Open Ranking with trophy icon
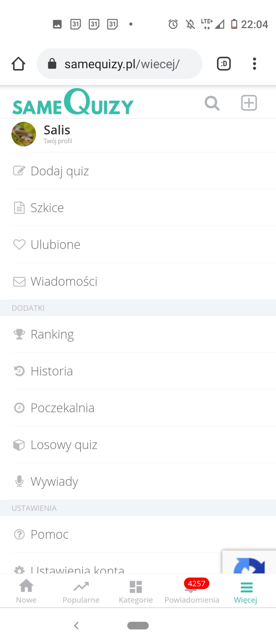276x644 pixels. pos(52,334)
